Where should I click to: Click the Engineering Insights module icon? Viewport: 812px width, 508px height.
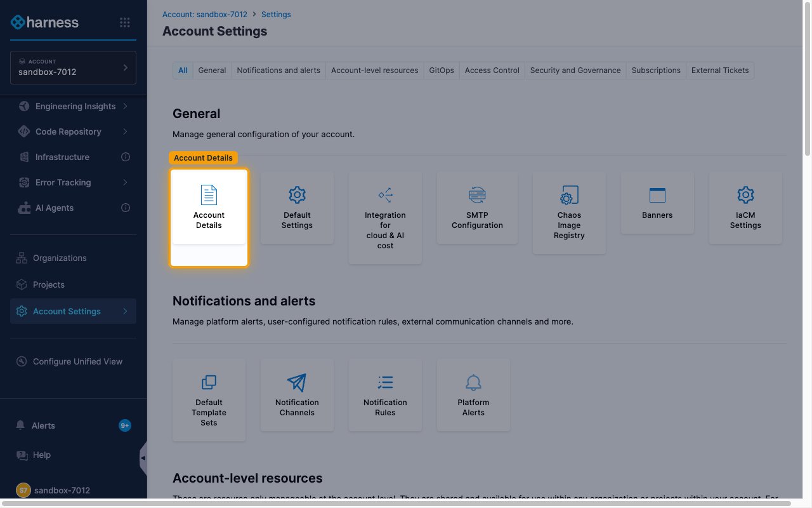coord(24,106)
